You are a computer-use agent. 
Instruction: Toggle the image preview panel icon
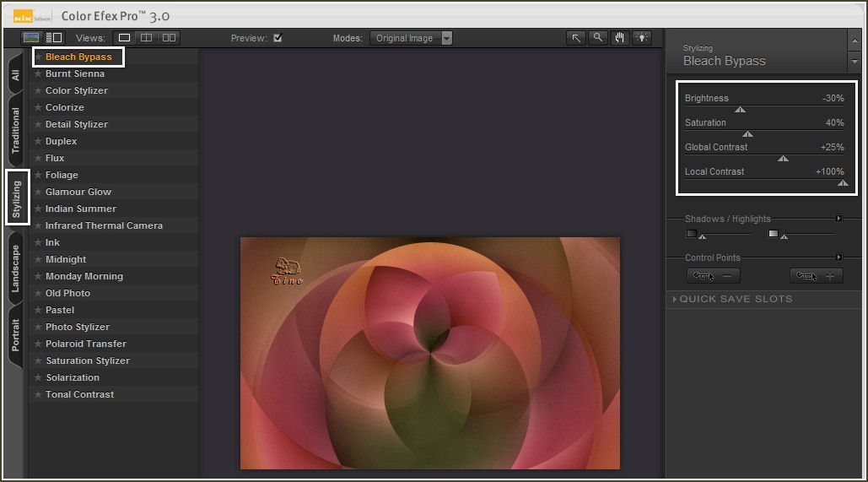[x=31, y=38]
